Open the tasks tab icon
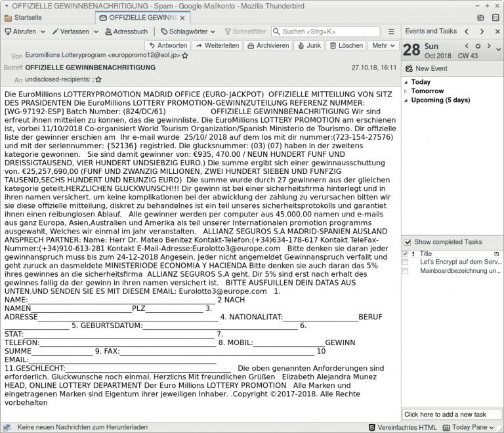504x433 pixels. 495,18
